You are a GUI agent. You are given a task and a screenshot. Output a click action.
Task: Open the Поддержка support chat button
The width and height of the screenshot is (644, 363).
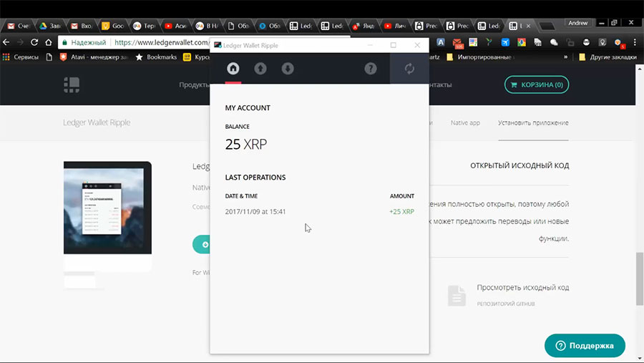click(585, 345)
